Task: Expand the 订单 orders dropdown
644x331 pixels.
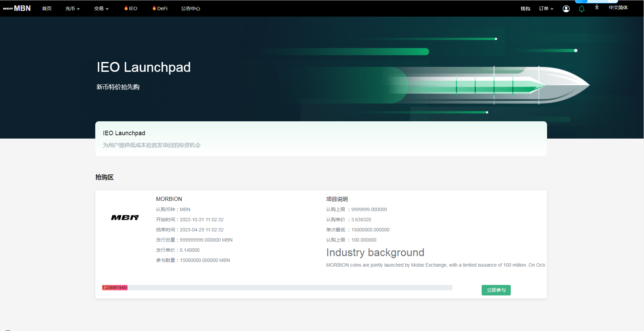Action: click(546, 8)
